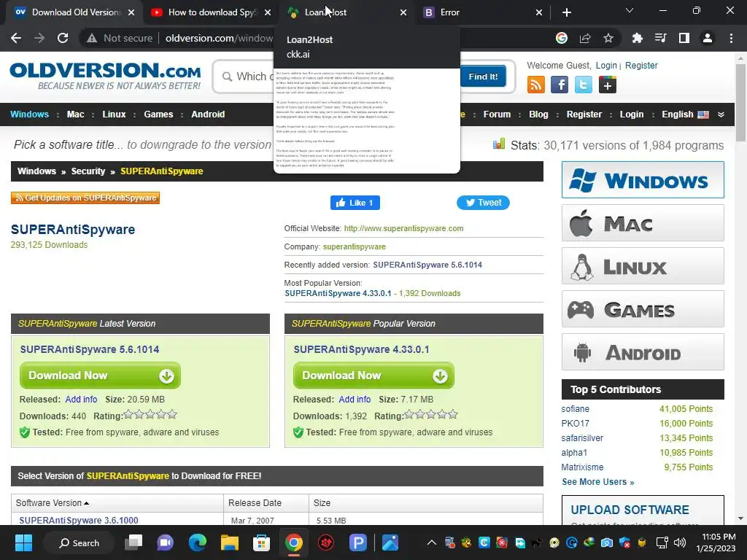Open Microsoft Edge from taskbar
747x560 pixels.
pos(197,542)
